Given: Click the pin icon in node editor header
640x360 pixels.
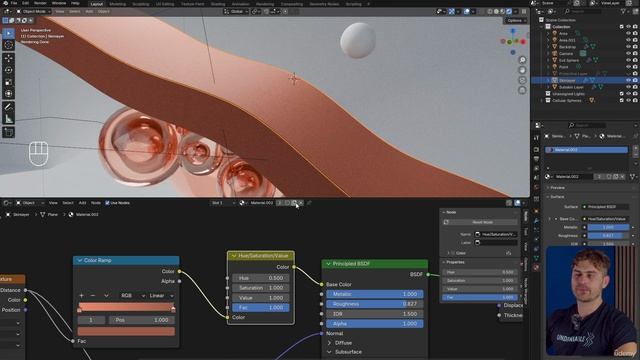Looking at the screenshot, I should (309, 203).
